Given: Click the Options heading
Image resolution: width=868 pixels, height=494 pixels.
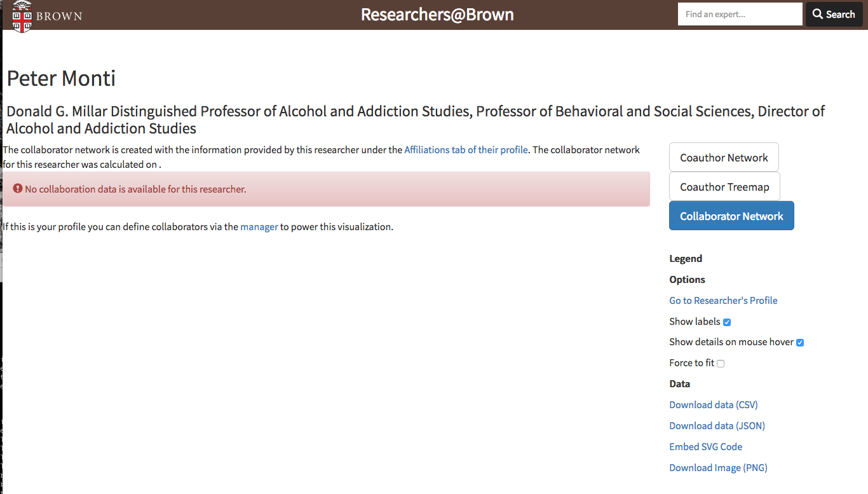Looking at the screenshot, I should 687,280.
